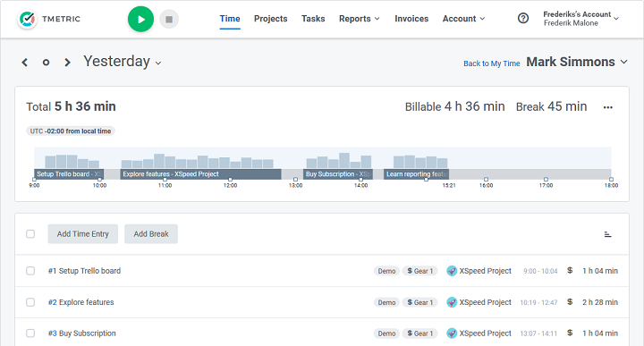Go to previous day arrow

(25, 63)
